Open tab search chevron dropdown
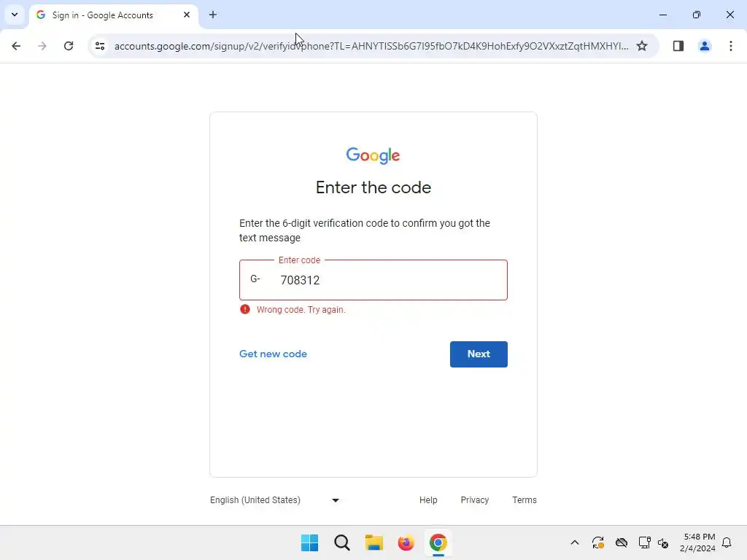This screenshot has width=747, height=560. (x=15, y=15)
